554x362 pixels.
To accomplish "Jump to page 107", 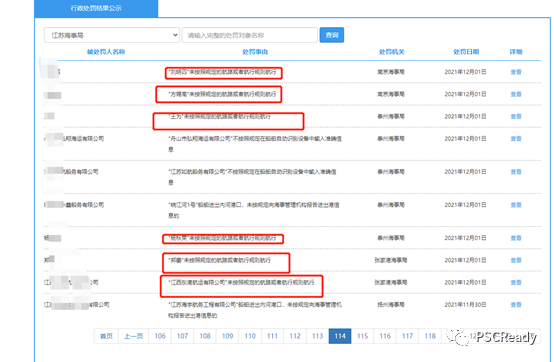I will (183, 336).
